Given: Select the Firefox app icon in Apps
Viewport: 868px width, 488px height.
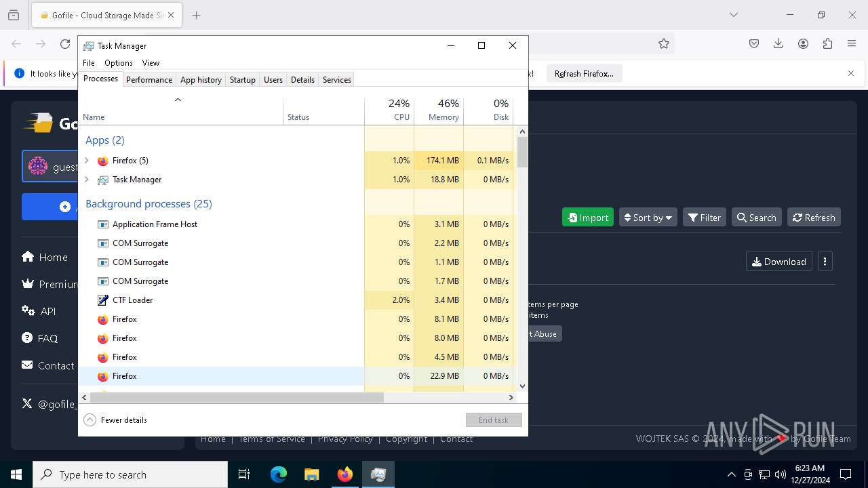Looking at the screenshot, I should pyautogui.click(x=103, y=161).
